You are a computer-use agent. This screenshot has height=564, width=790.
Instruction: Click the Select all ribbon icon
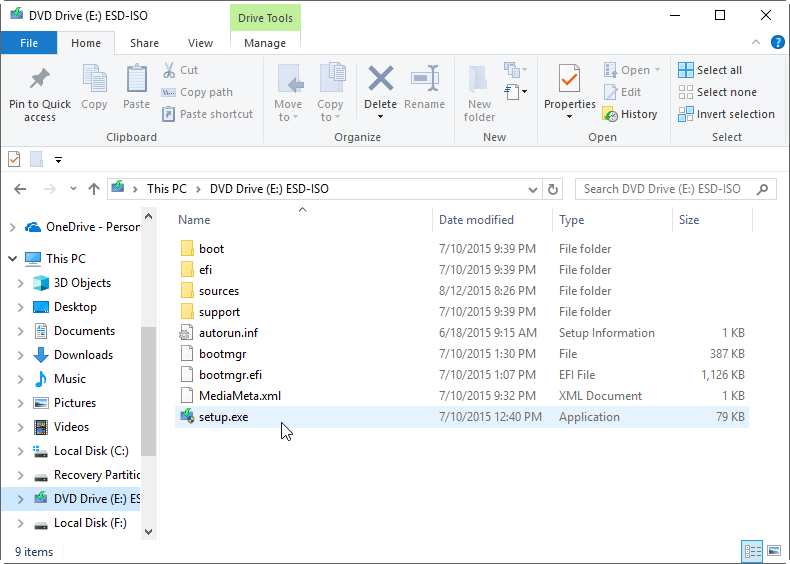tap(686, 70)
